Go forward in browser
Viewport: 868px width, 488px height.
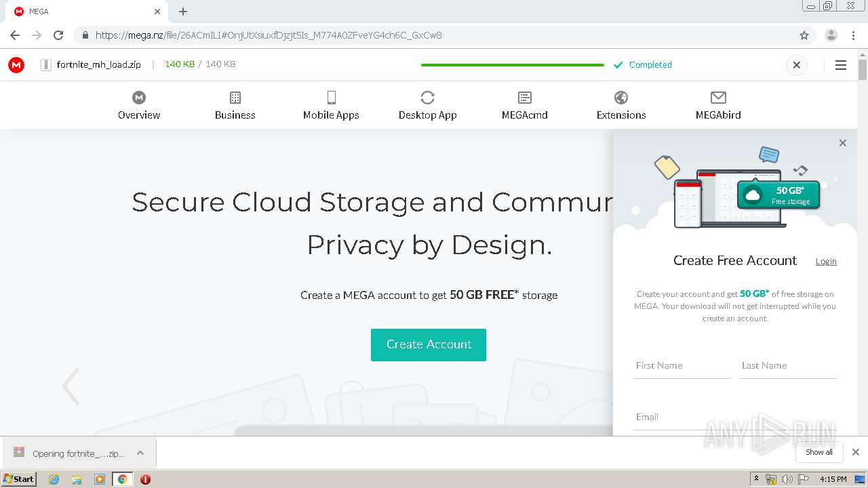pos(37,35)
